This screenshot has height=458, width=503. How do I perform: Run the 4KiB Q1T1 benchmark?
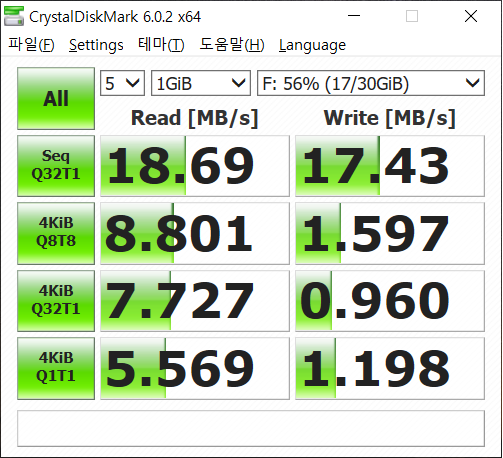pyautogui.click(x=56, y=368)
